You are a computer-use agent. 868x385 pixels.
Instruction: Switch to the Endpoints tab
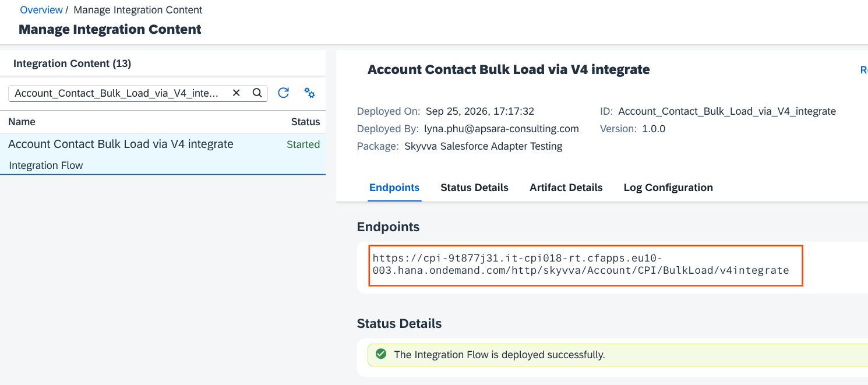(394, 188)
